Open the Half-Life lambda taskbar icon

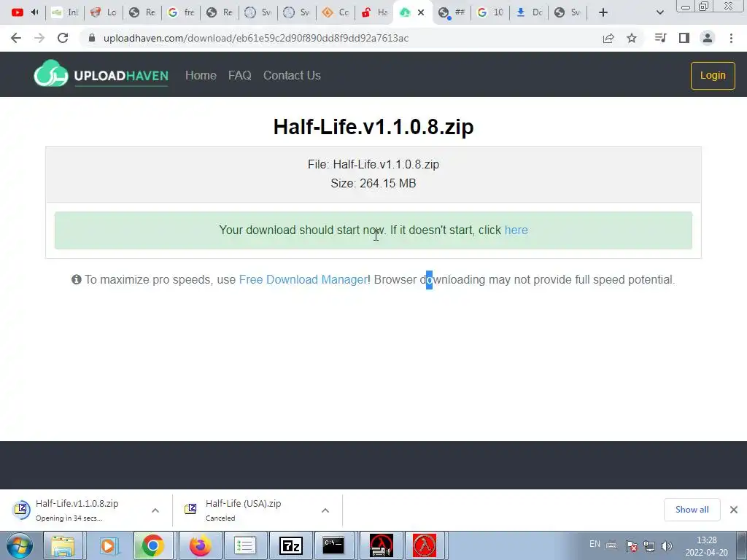pyautogui.click(x=424, y=545)
